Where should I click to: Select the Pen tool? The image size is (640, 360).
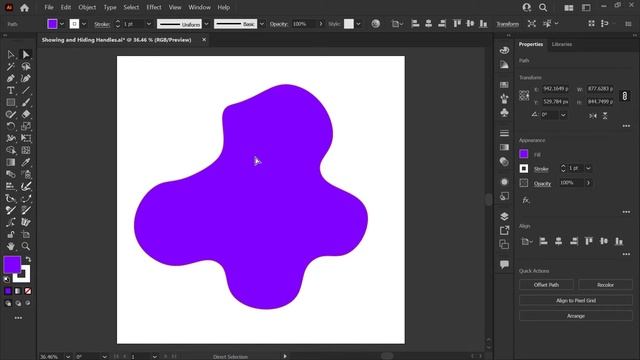(x=11, y=78)
